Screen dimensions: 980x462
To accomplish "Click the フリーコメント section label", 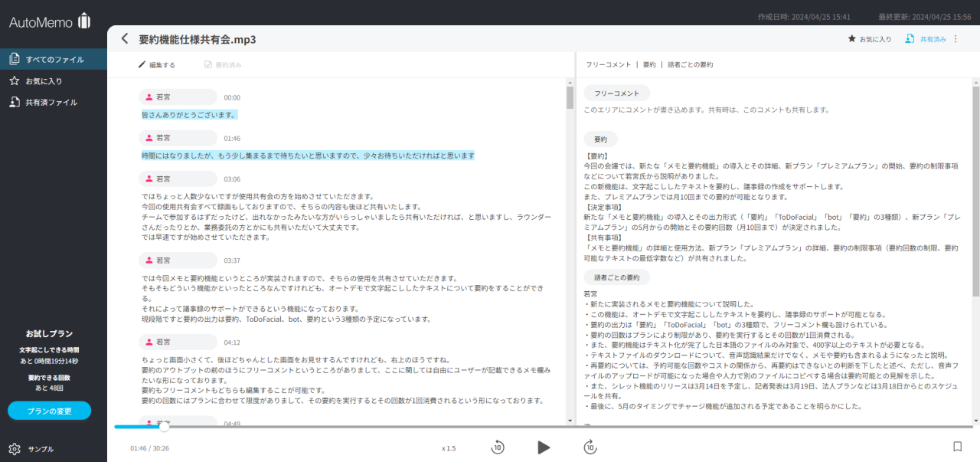I will [x=617, y=93].
